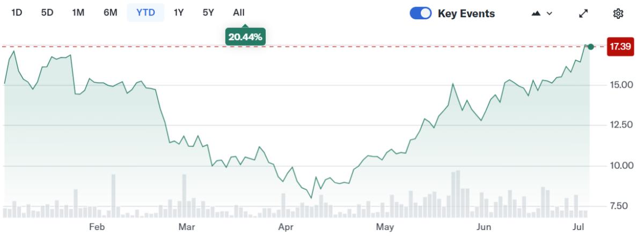The image size is (644, 251).
Task: Click the Apr label on date axis
Action: pos(286,227)
